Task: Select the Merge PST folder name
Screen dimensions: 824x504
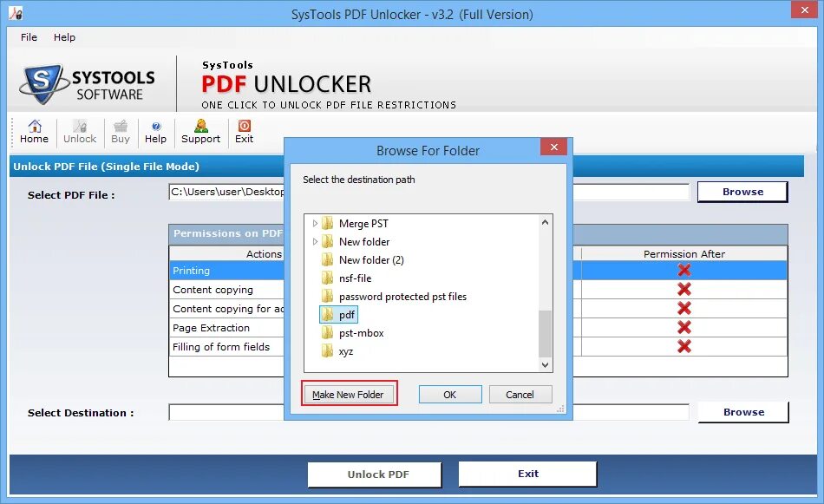Action: click(x=363, y=223)
